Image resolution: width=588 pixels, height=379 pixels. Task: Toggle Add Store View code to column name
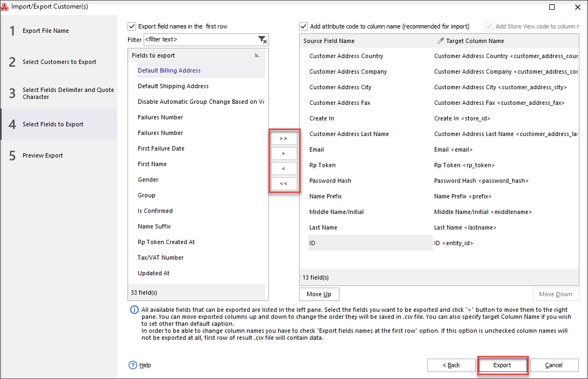(x=488, y=26)
